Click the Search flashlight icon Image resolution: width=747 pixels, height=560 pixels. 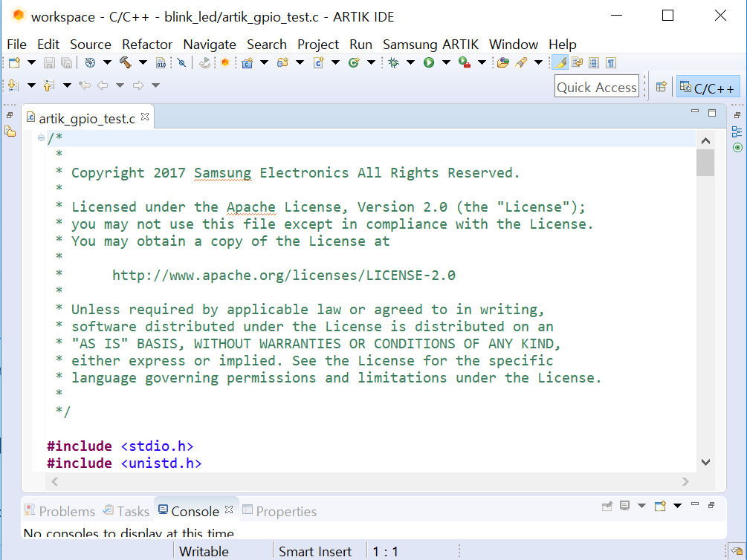(521, 62)
